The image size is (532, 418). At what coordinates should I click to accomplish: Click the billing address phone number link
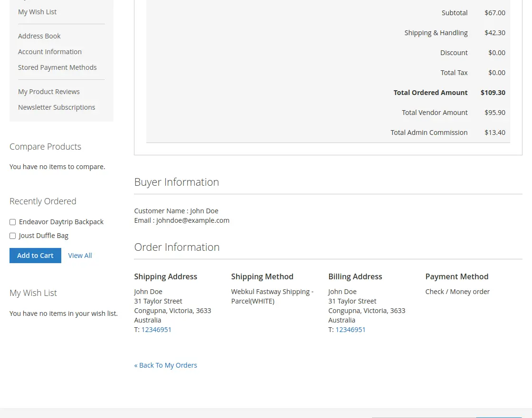point(351,330)
